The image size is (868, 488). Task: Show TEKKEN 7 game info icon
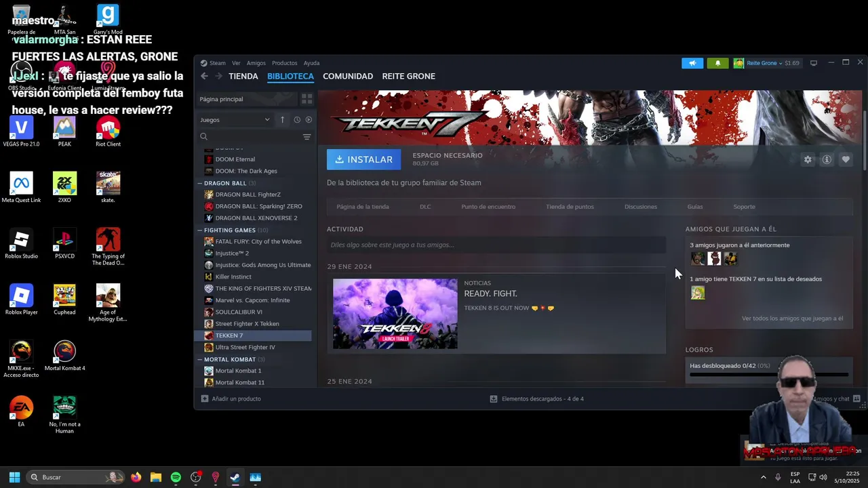coord(827,159)
